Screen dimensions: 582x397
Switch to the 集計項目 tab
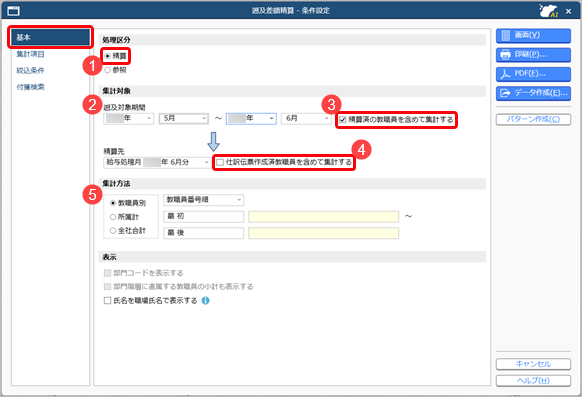click(30, 54)
